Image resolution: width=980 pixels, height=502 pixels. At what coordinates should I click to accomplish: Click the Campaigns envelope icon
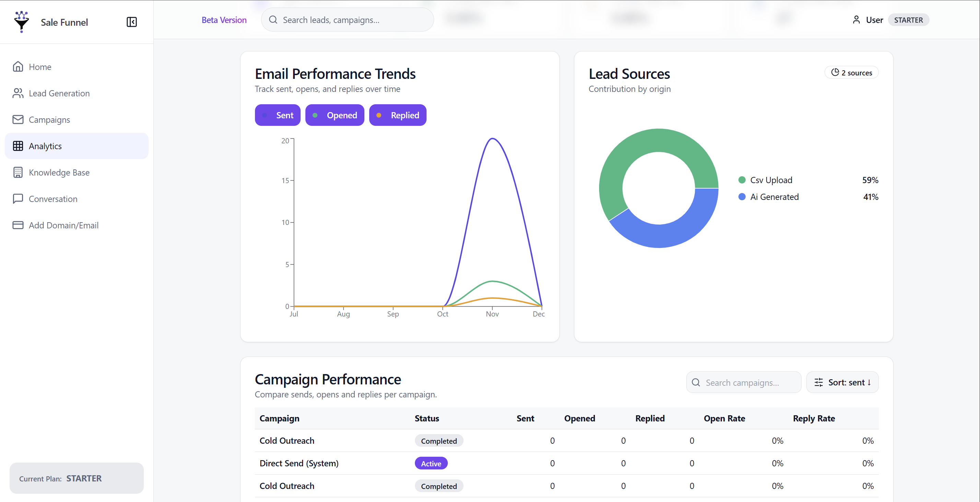[x=18, y=119]
